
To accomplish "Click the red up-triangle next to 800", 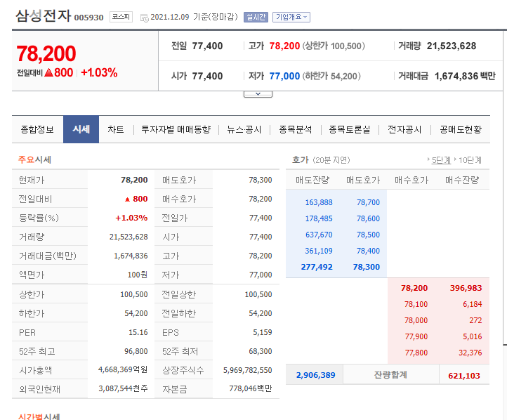I will click(49, 72).
